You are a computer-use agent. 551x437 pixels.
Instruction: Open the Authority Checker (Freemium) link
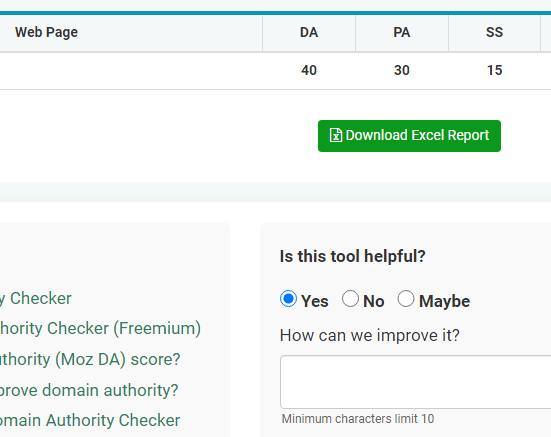(101, 328)
